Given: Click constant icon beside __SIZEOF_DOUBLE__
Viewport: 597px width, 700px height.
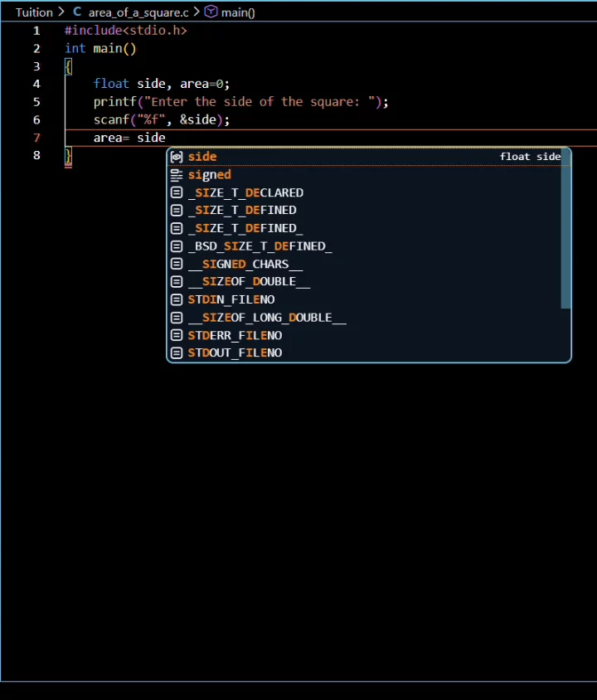Looking at the screenshot, I should (x=177, y=282).
